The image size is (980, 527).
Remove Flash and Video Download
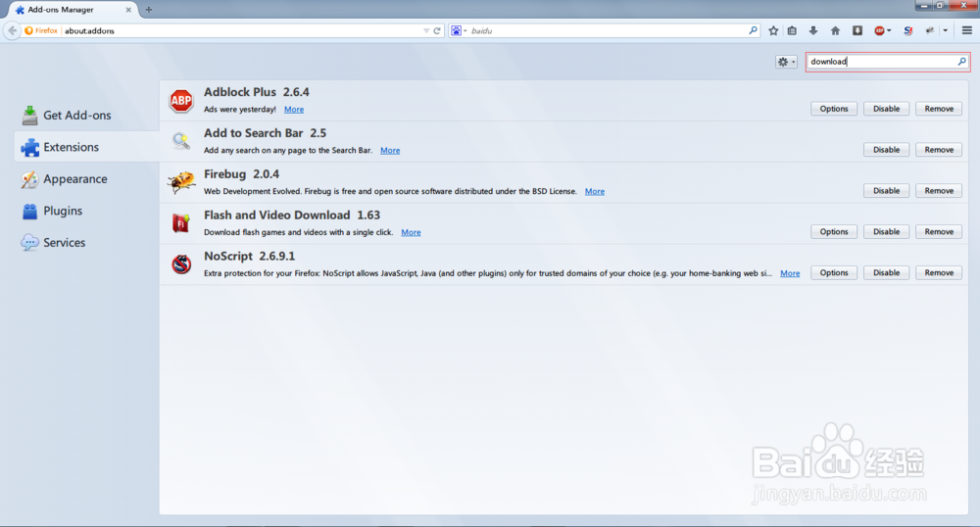pos(939,231)
